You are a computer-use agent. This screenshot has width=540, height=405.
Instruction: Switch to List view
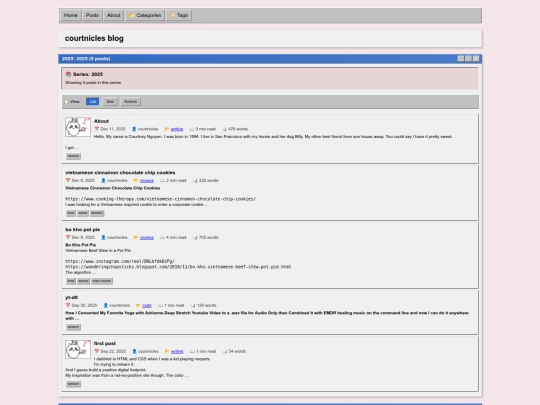click(x=92, y=102)
